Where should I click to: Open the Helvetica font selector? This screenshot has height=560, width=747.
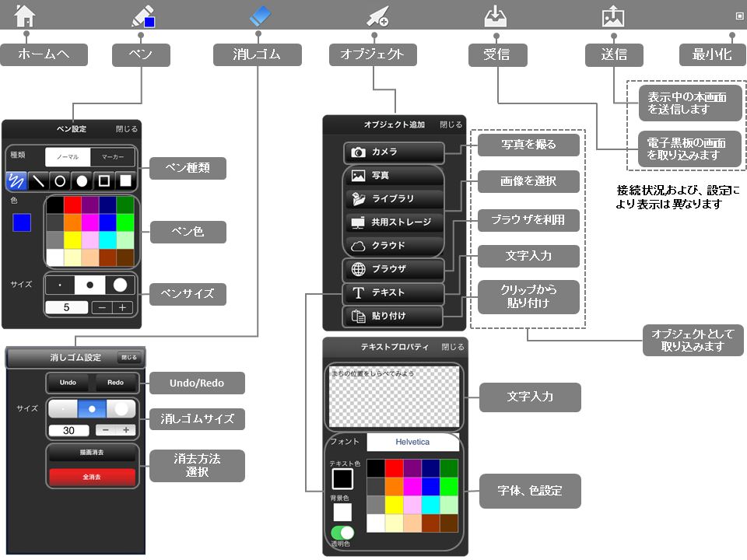click(413, 442)
